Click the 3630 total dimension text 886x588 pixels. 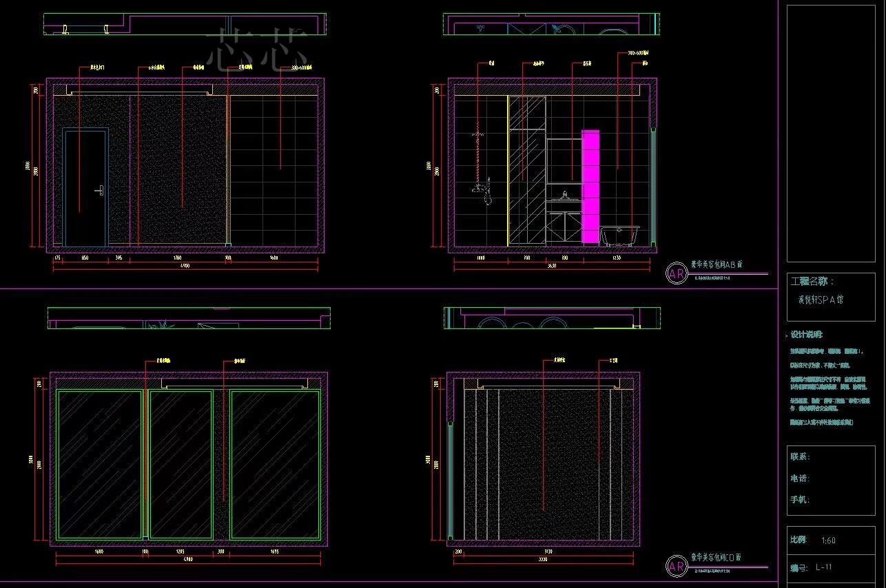pyautogui.click(x=551, y=266)
